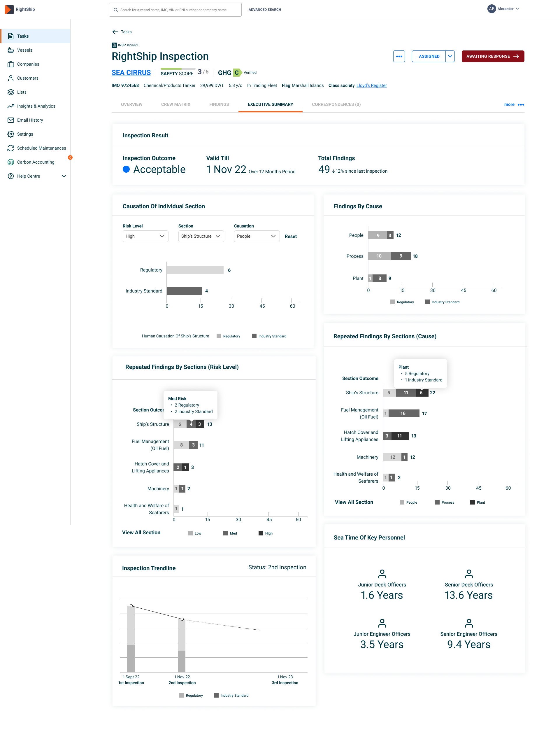
Task: Click the Industry Standard bar showing 4
Action: (x=184, y=291)
